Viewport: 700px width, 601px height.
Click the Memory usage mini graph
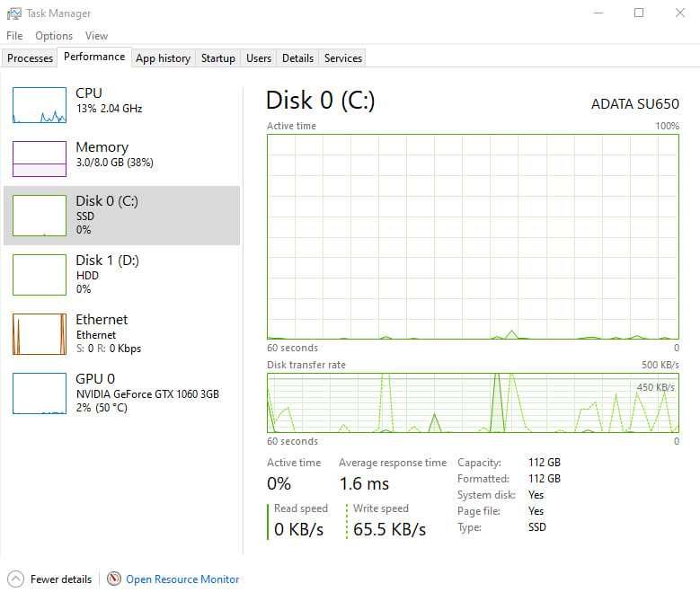[40, 159]
